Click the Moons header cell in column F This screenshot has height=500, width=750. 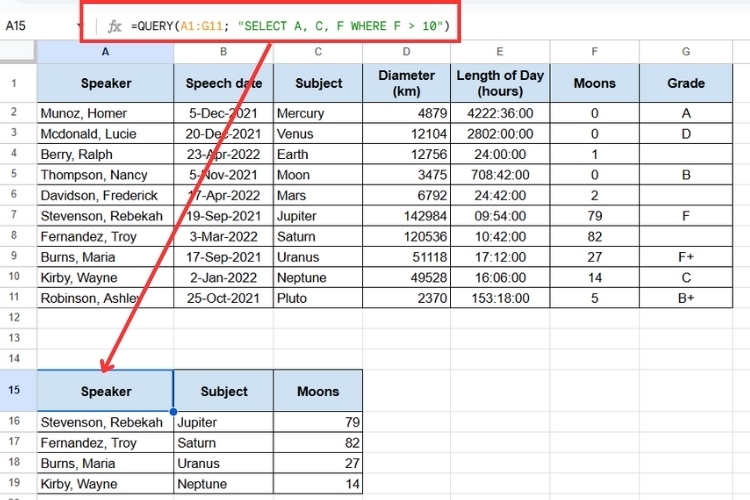click(x=595, y=83)
